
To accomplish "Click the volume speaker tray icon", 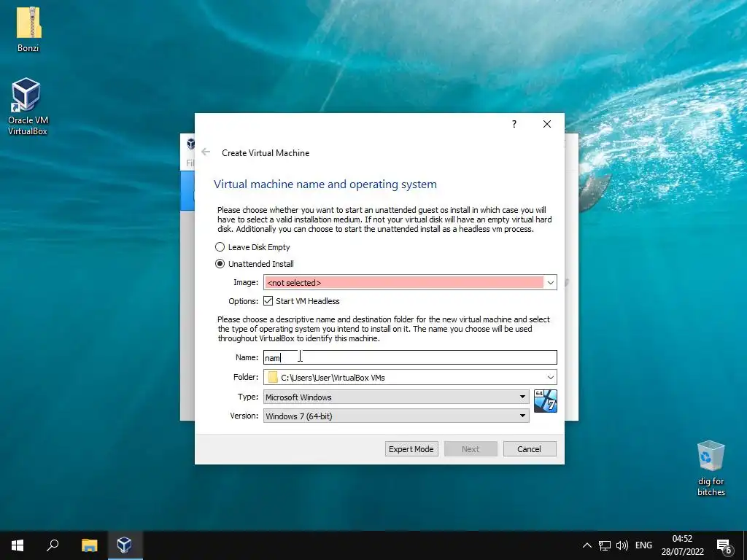I will coord(622,545).
